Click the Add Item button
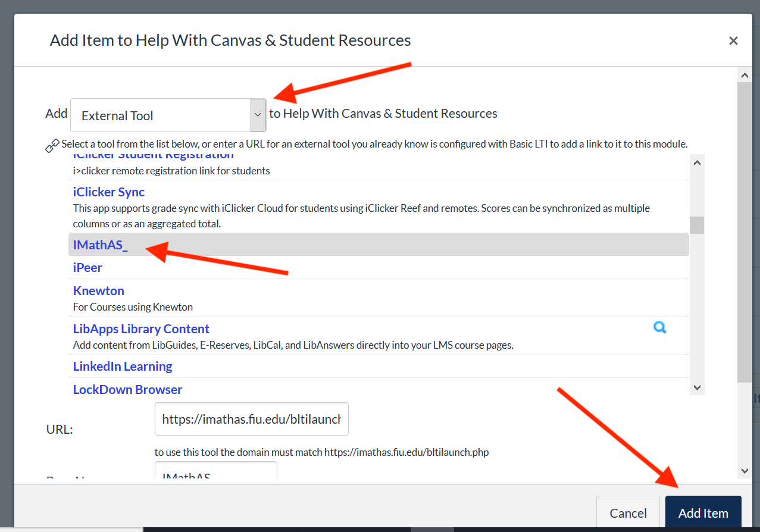Screen dimensions: 760x532 [703, 513]
